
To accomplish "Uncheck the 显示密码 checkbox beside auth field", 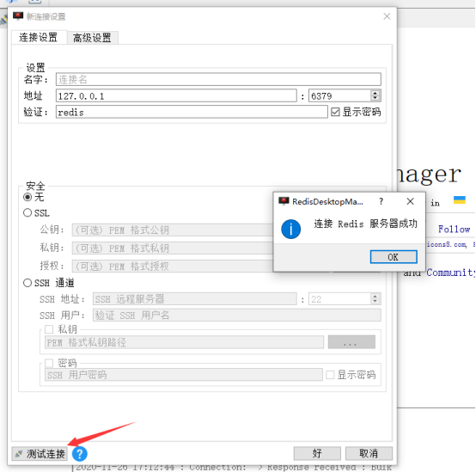I will pos(335,112).
